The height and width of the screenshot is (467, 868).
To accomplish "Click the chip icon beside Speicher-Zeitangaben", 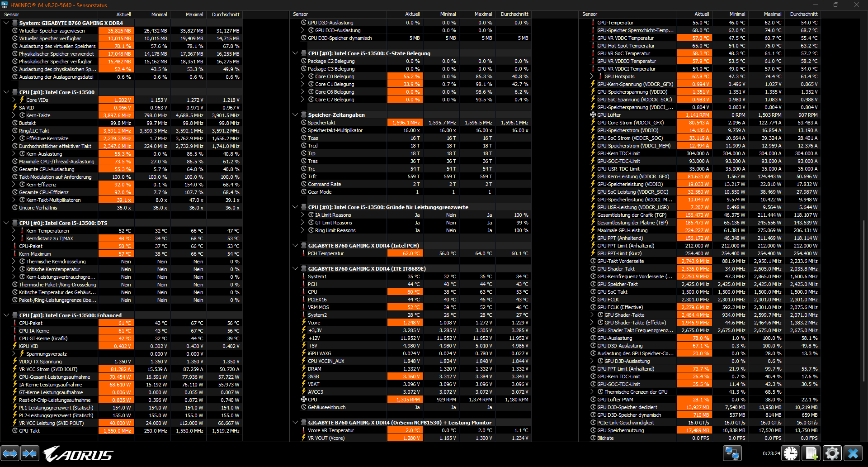I will [x=304, y=115].
